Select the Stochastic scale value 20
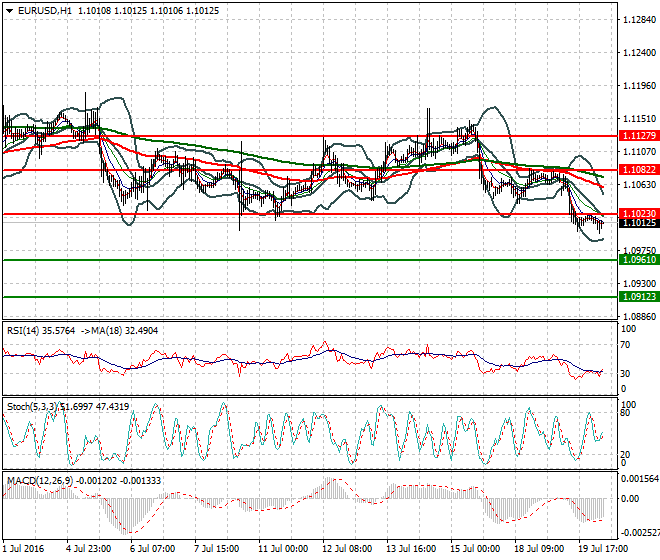 tap(626, 455)
